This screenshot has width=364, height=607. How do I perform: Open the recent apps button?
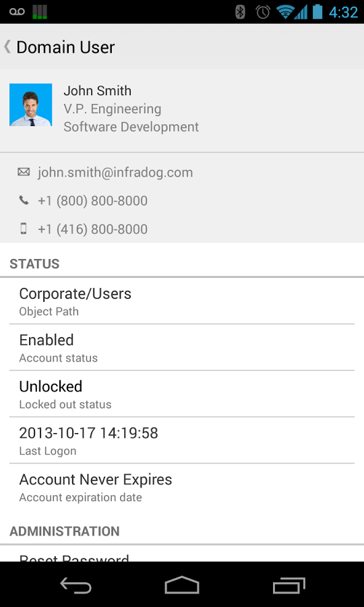pos(289,585)
